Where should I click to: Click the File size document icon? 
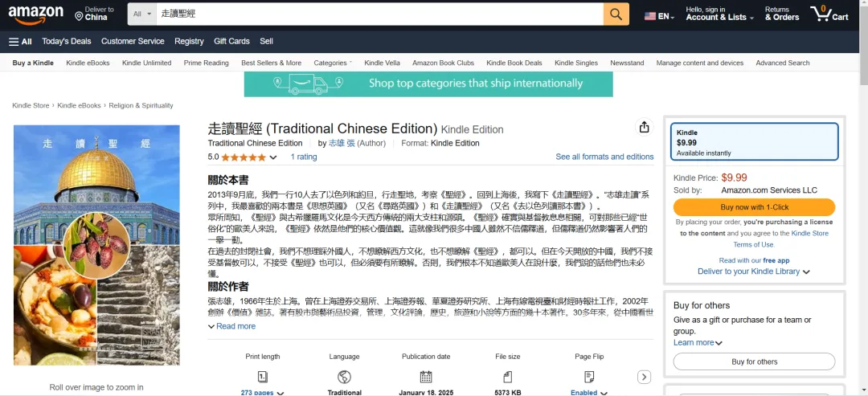pyautogui.click(x=508, y=378)
